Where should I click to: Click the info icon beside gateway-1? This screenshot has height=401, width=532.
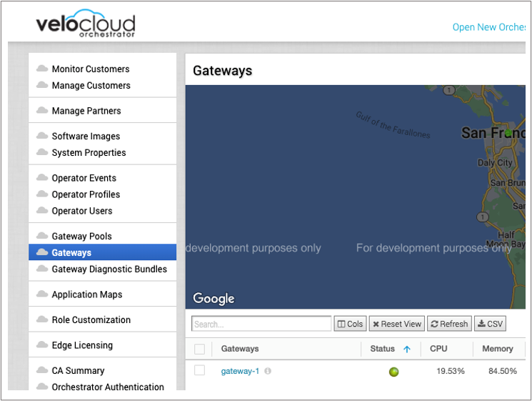tap(268, 371)
